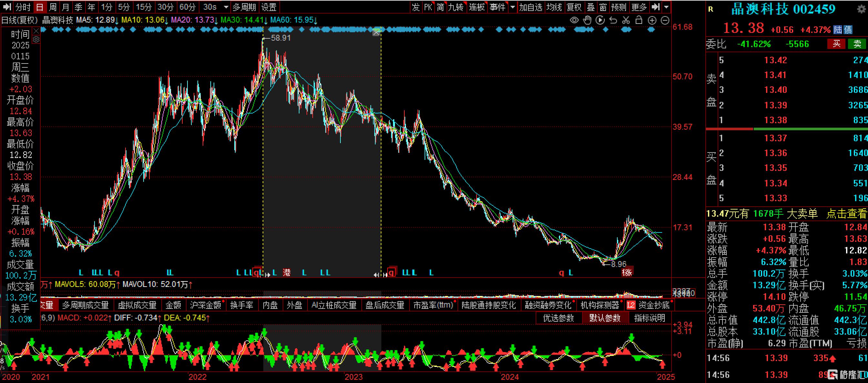Toggle the 连板 indicator
This screenshot has height=383, width=868.
pyautogui.click(x=477, y=7)
